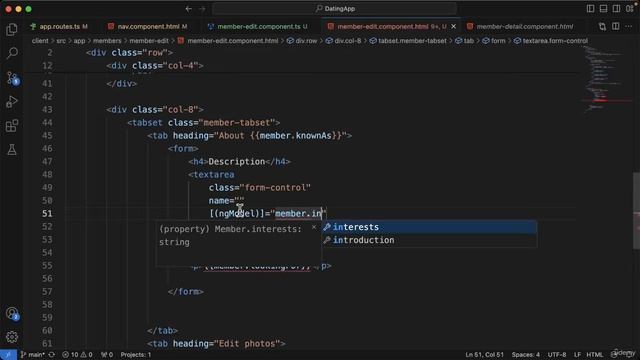
Task: Open the member-edit folder breadcrumb
Action: 149,41
